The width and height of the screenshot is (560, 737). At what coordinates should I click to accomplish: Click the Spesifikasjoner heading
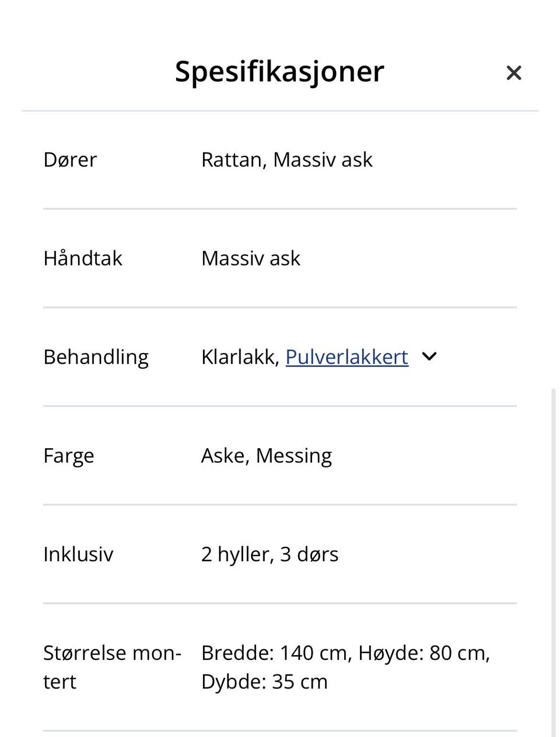click(279, 72)
